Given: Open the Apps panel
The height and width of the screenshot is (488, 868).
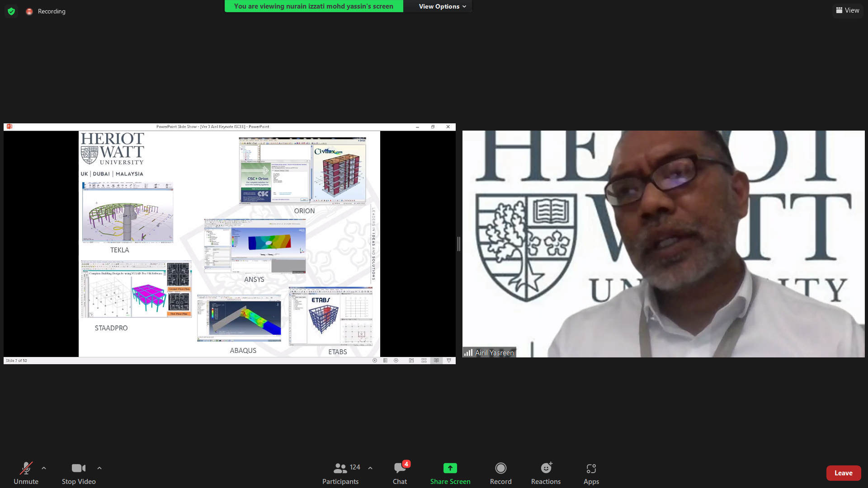Looking at the screenshot, I should [591, 473].
